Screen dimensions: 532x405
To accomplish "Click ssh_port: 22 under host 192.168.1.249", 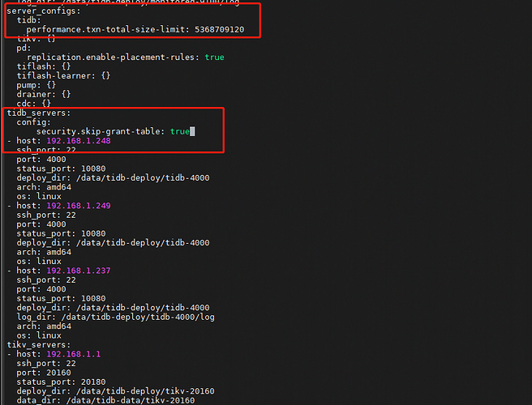I will click(x=46, y=215).
